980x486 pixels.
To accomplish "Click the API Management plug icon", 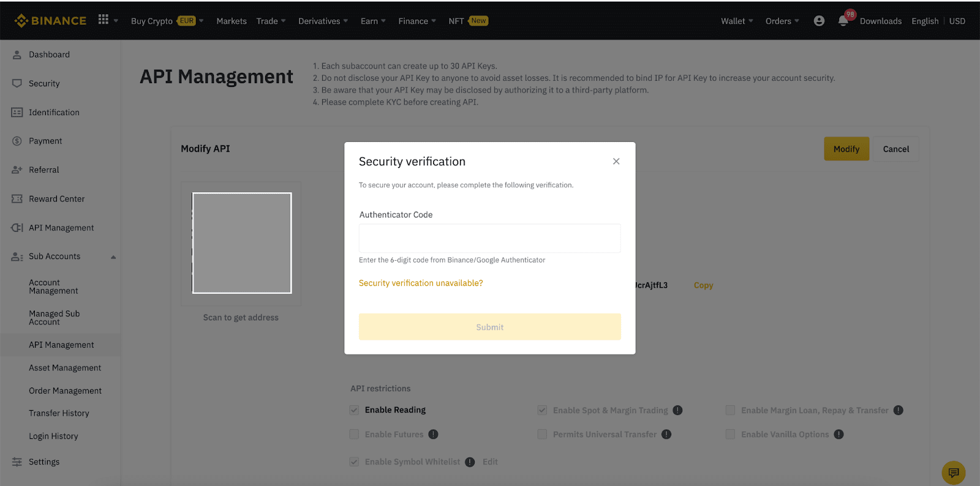I will pyautogui.click(x=17, y=228).
